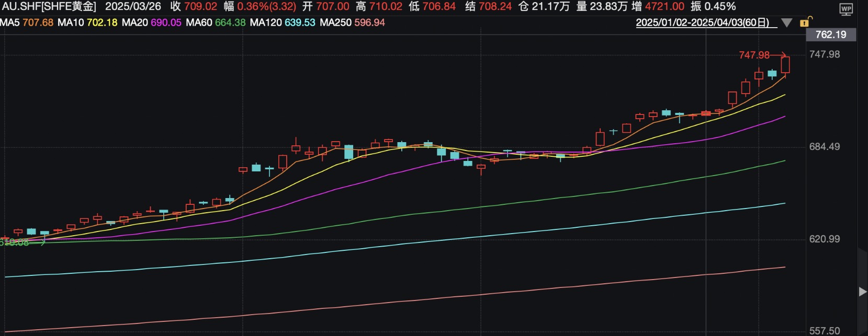This screenshot has width=868, height=336.
Task: Click the 684.49 price axis label
Action: (x=825, y=147)
